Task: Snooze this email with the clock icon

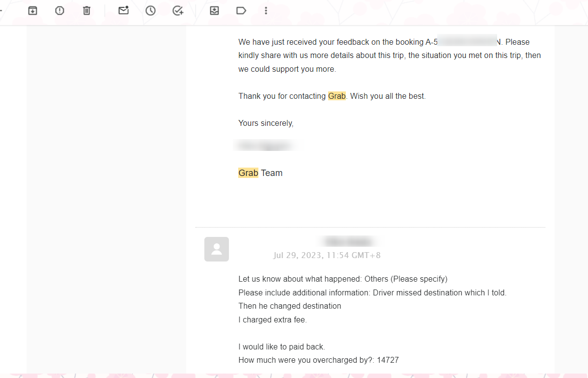Action: (x=150, y=10)
